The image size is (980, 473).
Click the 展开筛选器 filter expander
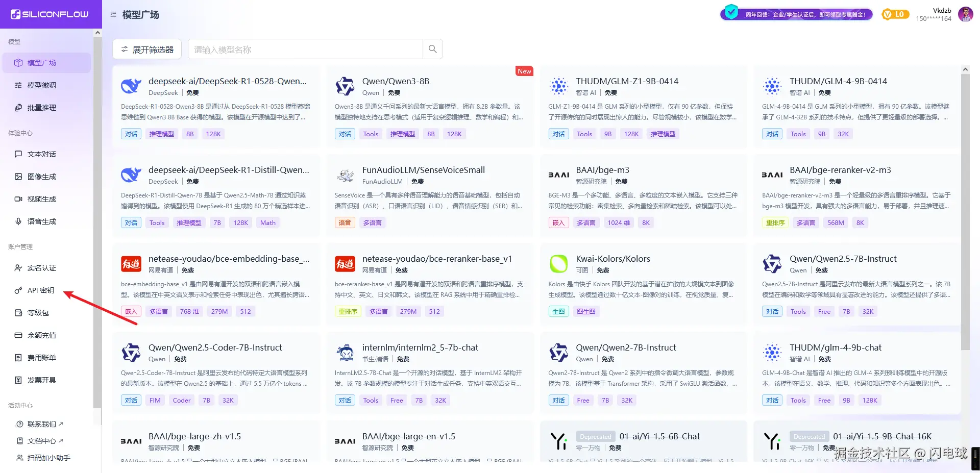(147, 49)
